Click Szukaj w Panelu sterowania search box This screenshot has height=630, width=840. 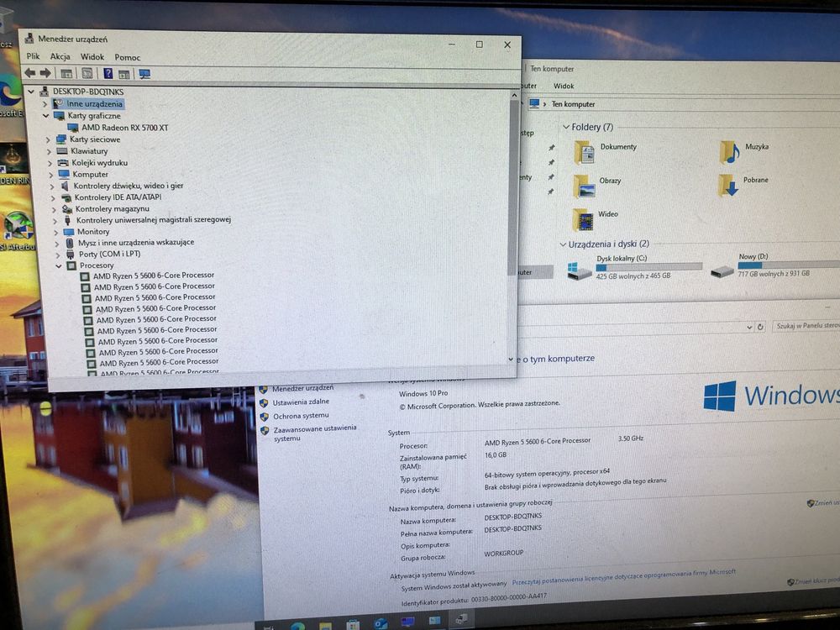[806, 325]
